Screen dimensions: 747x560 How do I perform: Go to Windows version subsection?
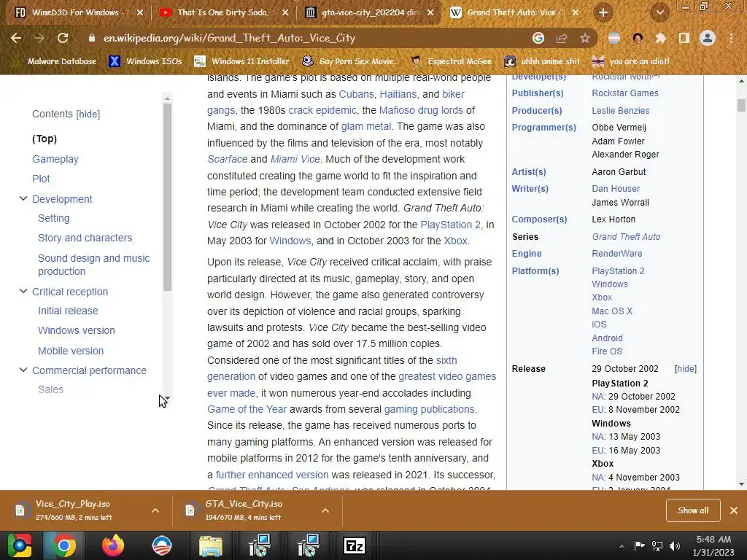[76, 330]
